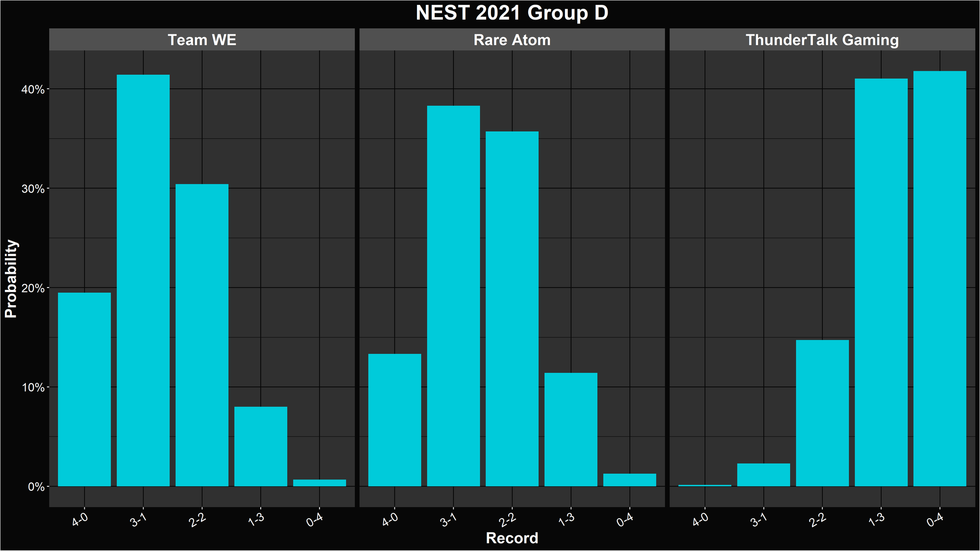
Task: Click Team WE's 1-3 bar
Action: (261, 446)
